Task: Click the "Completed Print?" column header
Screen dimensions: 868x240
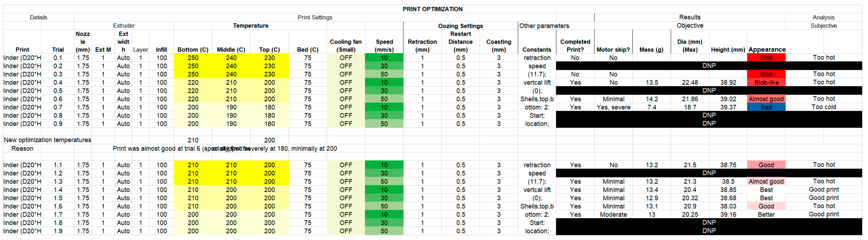Action: coord(575,45)
